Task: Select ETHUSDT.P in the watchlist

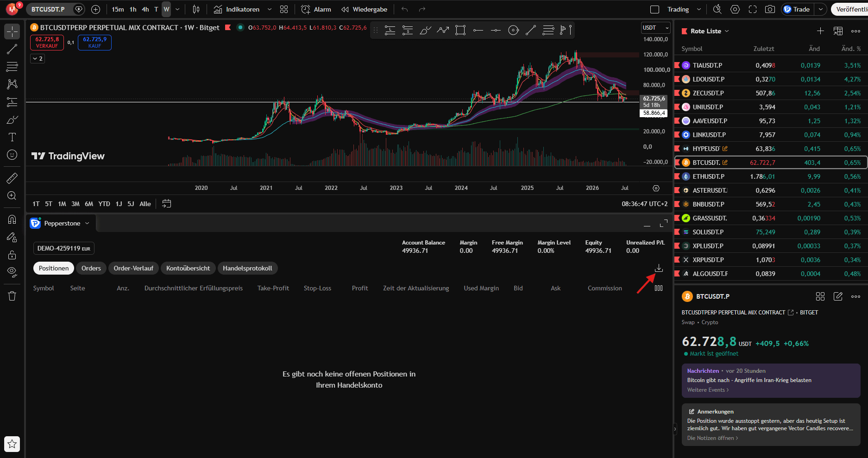Action: coord(771,176)
